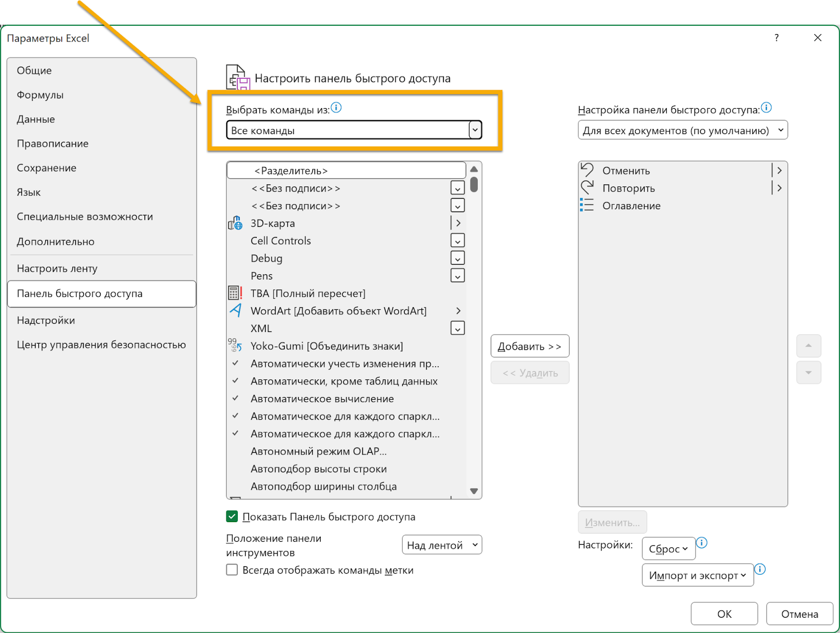Screen dimensions: 840x633
Task: Open the Сохранение settings section
Action: 102,168
